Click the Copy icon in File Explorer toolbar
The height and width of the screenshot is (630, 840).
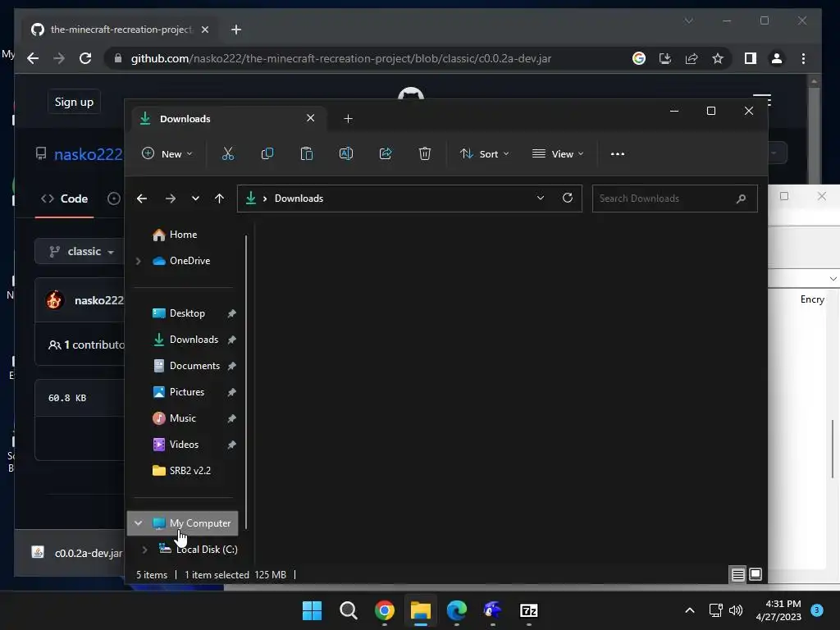click(x=267, y=153)
